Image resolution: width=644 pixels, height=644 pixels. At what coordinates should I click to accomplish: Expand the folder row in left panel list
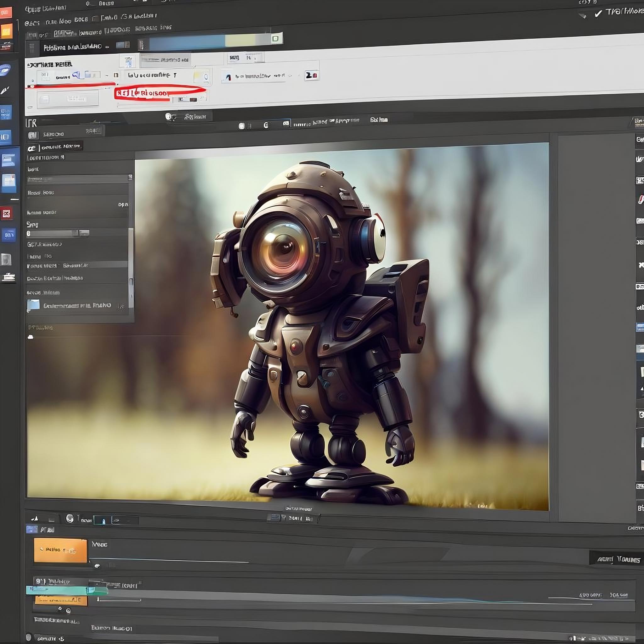click(x=77, y=305)
